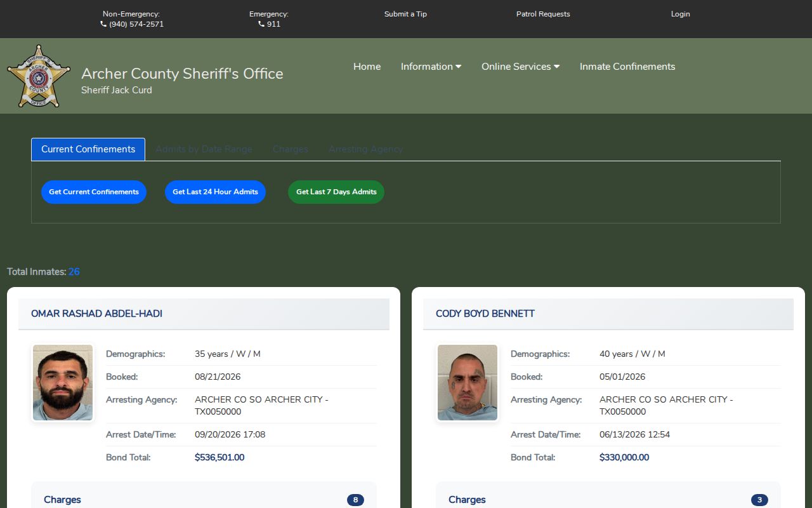Click the charge count badge showing 3
Image resolution: width=812 pixels, height=508 pixels.
(x=759, y=500)
